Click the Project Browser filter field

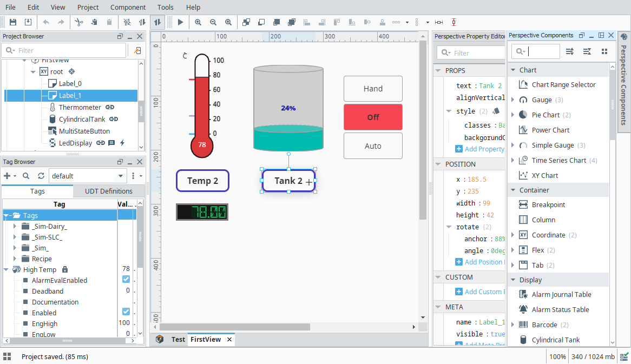pyautogui.click(x=70, y=50)
